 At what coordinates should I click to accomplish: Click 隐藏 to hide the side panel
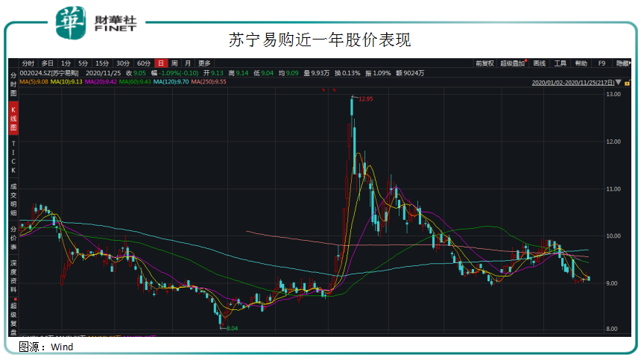tap(622, 63)
